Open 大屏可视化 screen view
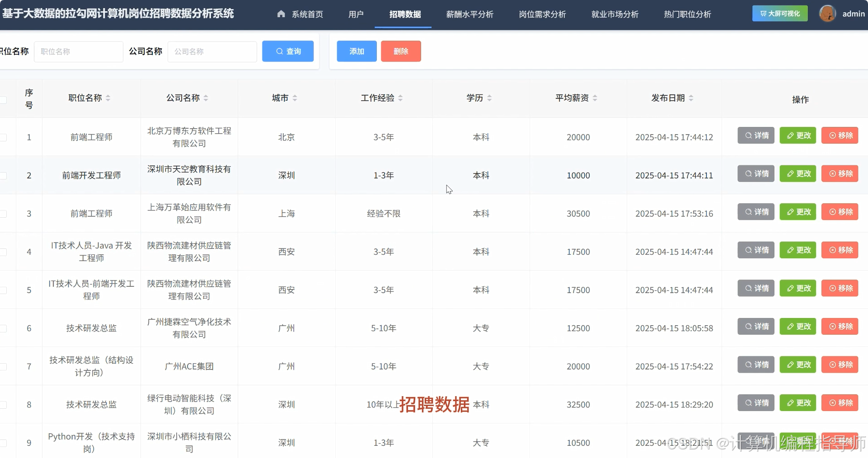This screenshot has width=868, height=458. [x=779, y=13]
